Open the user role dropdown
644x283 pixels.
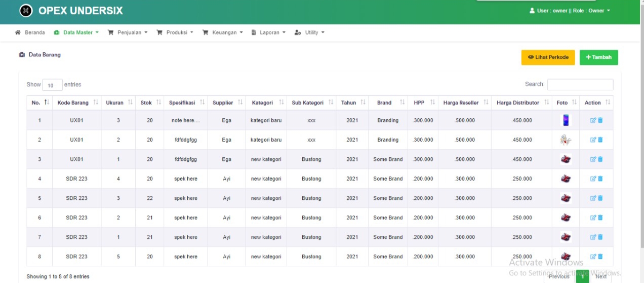coord(570,11)
